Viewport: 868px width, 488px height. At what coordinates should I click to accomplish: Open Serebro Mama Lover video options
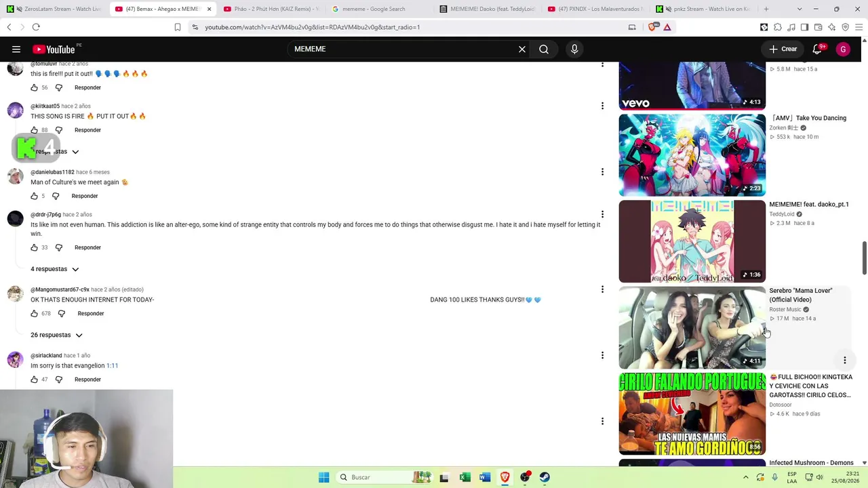(x=845, y=360)
